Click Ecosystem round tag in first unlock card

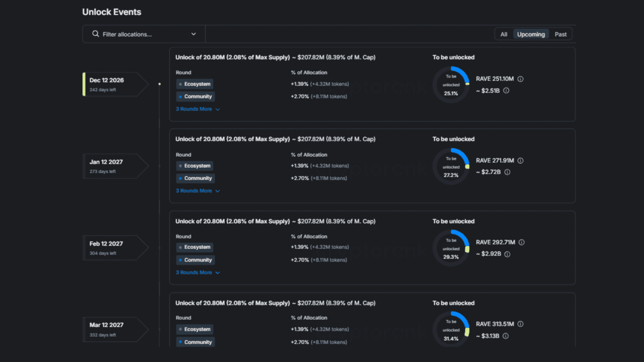pyautogui.click(x=195, y=84)
